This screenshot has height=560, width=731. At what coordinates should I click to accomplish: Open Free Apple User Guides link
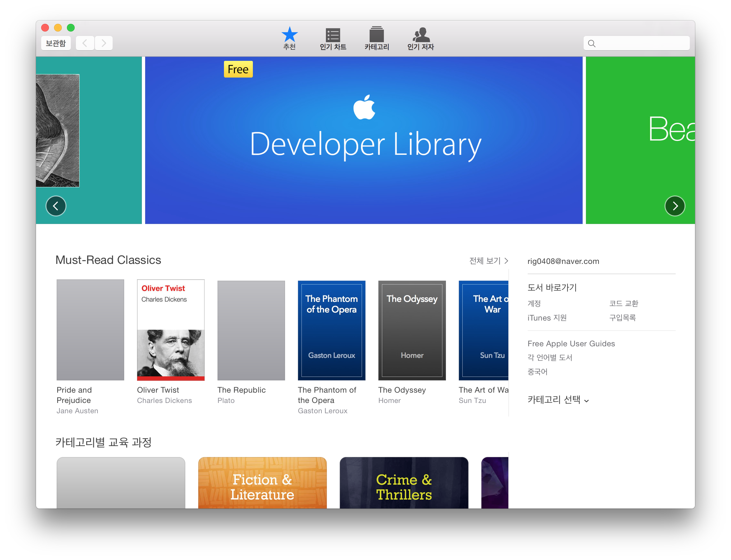coord(571,344)
